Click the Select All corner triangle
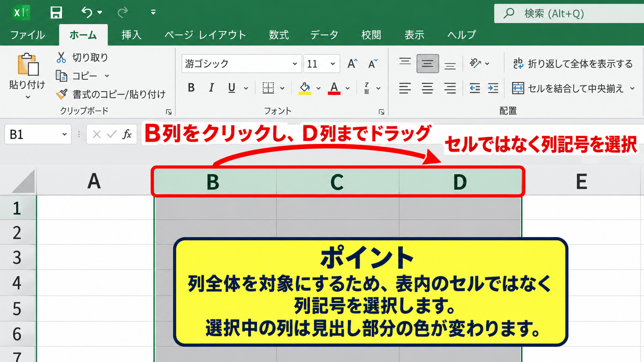Image resolution: width=644 pixels, height=362 pixels. click(x=23, y=181)
